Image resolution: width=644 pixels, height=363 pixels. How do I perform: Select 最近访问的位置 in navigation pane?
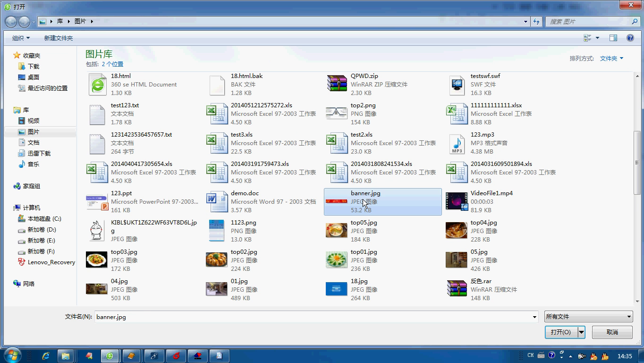[x=47, y=88]
